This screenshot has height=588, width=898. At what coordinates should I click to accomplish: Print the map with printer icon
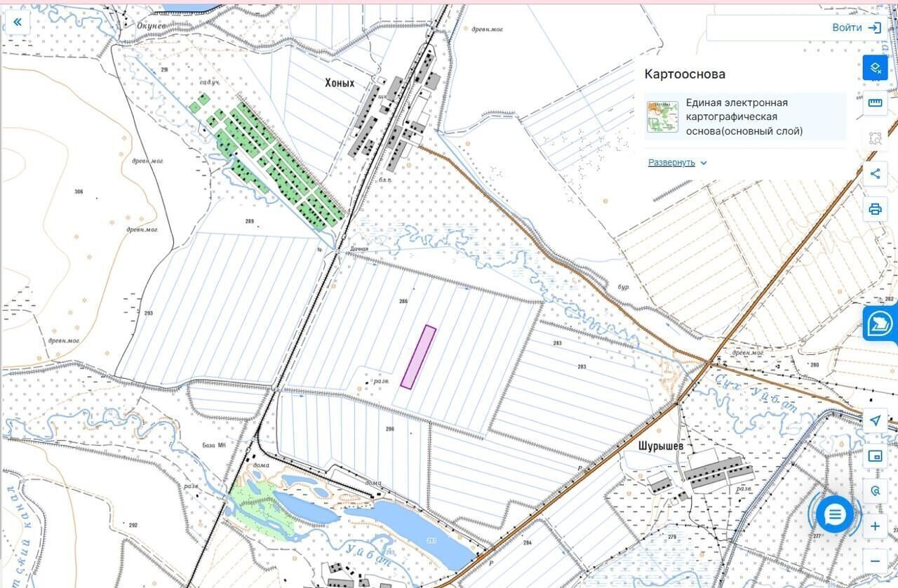[x=875, y=209]
